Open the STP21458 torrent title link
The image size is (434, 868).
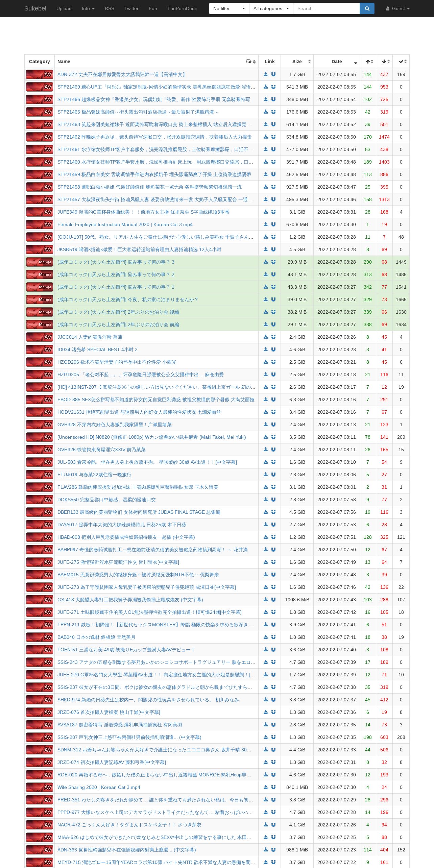coord(149,187)
